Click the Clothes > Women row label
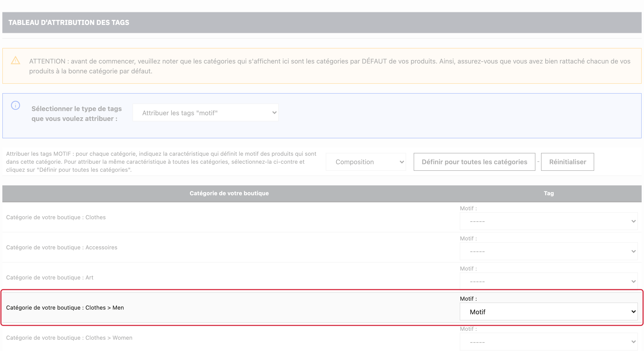 click(x=69, y=338)
